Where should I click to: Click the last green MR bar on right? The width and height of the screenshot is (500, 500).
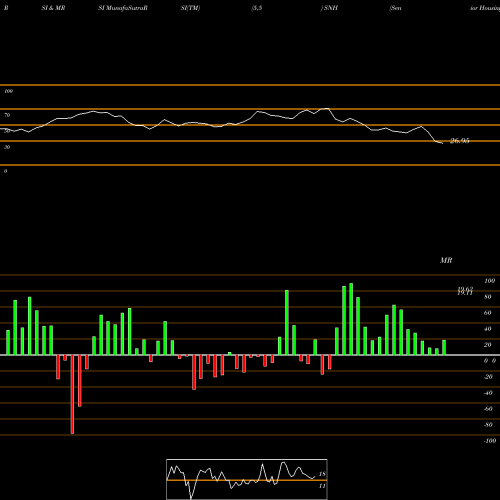[x=444, y=347]
